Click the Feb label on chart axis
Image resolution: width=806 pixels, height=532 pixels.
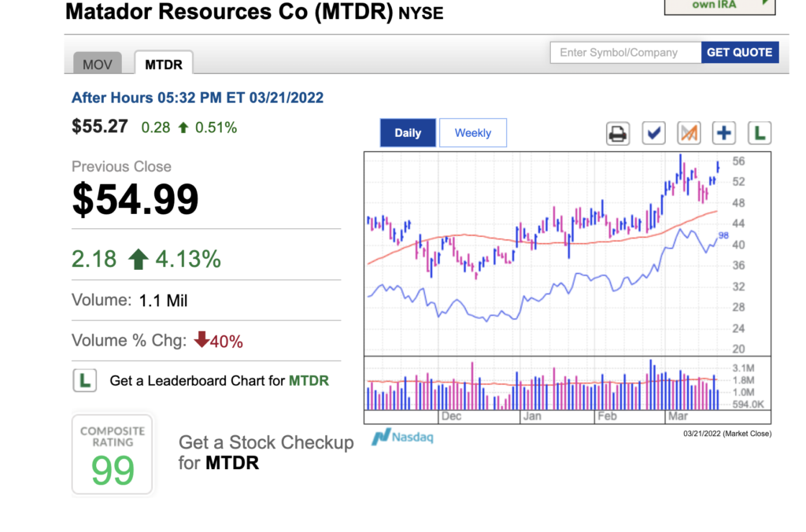click(x=607, y=416)
